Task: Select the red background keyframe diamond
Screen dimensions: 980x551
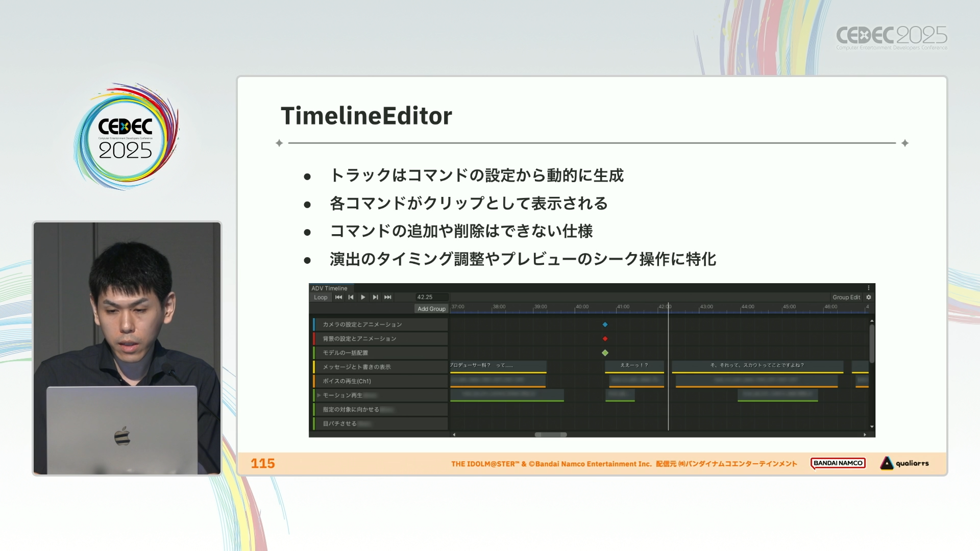Action: tap(605, 339)
